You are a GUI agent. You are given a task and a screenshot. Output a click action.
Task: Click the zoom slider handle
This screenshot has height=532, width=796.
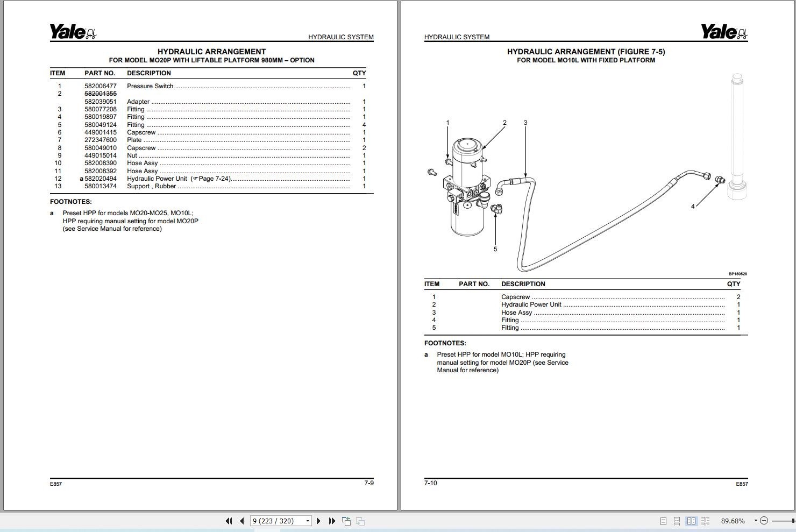793,520
